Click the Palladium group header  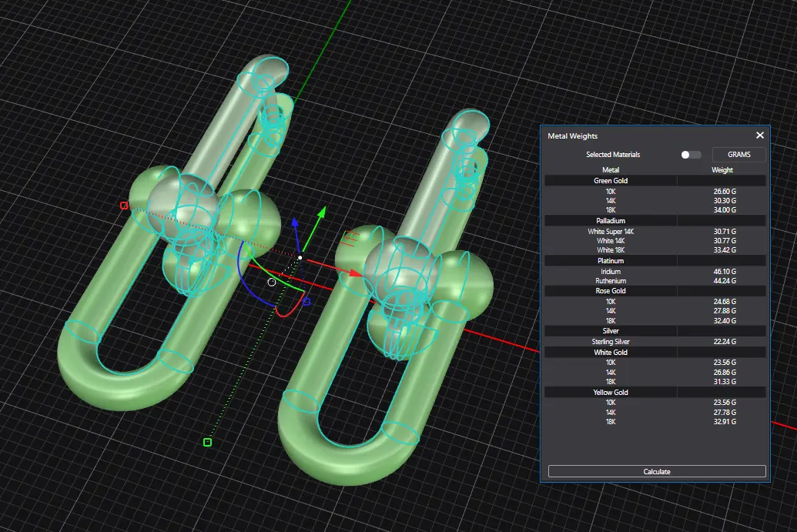(610, 221)
